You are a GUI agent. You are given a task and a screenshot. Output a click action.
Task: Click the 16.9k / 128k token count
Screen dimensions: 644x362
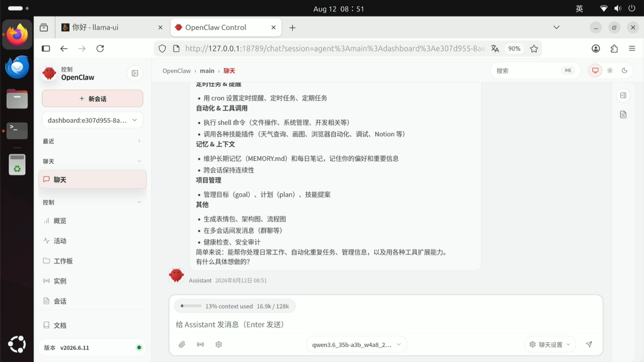(x=273, y=306)
